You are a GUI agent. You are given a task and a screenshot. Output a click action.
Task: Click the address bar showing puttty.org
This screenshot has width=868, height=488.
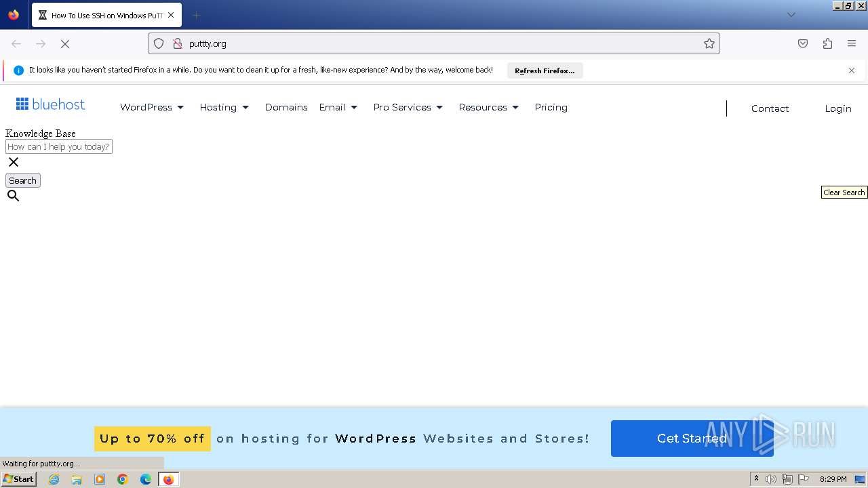(x=434, y=43)
